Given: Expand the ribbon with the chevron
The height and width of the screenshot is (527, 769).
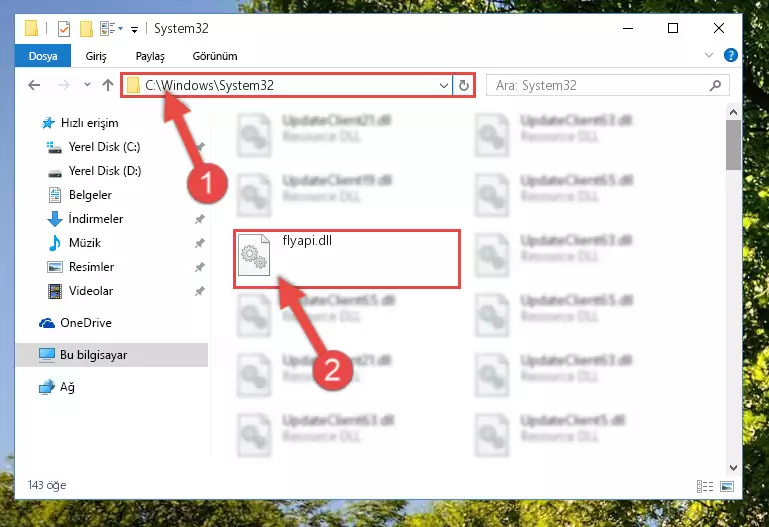Looking at the screenshot, I should coord(709,55).
